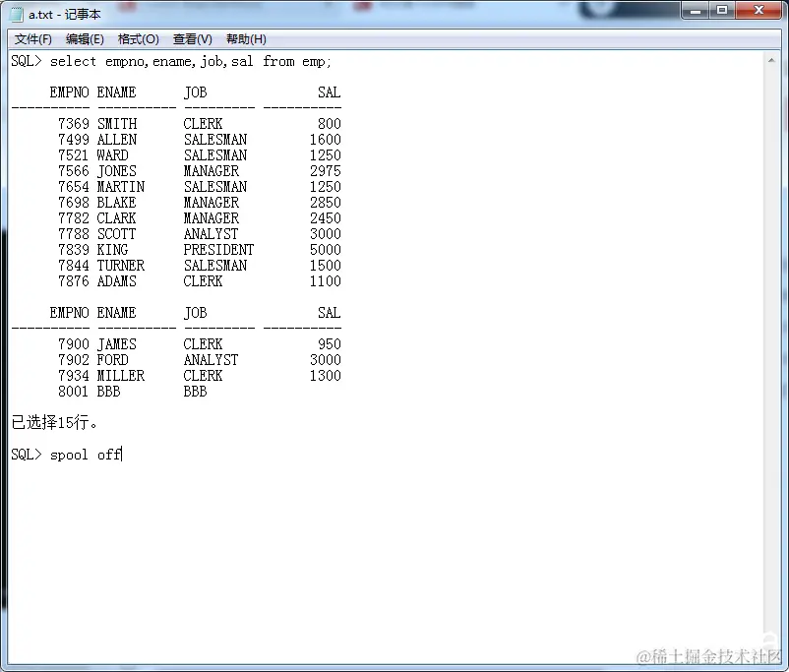Click the first EMPNO column header

pos(70,92)
